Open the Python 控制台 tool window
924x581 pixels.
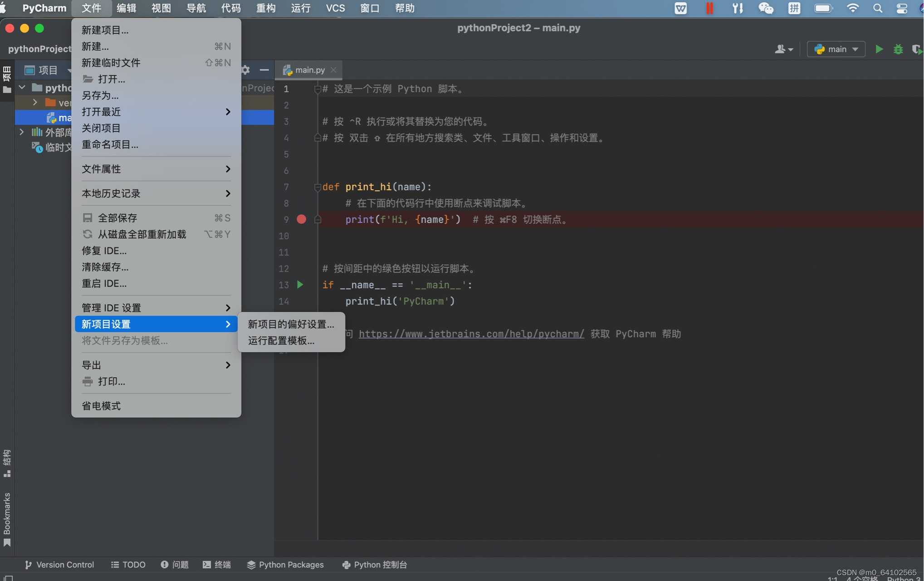375,564
